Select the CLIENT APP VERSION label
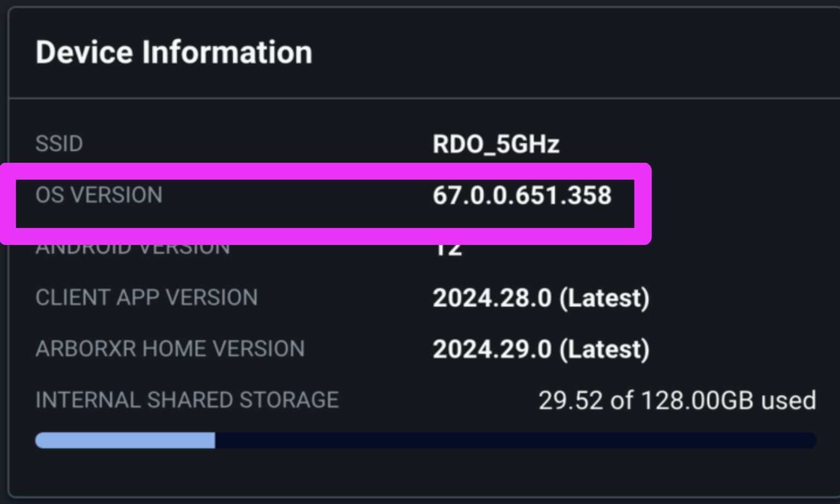 [146, 297]
